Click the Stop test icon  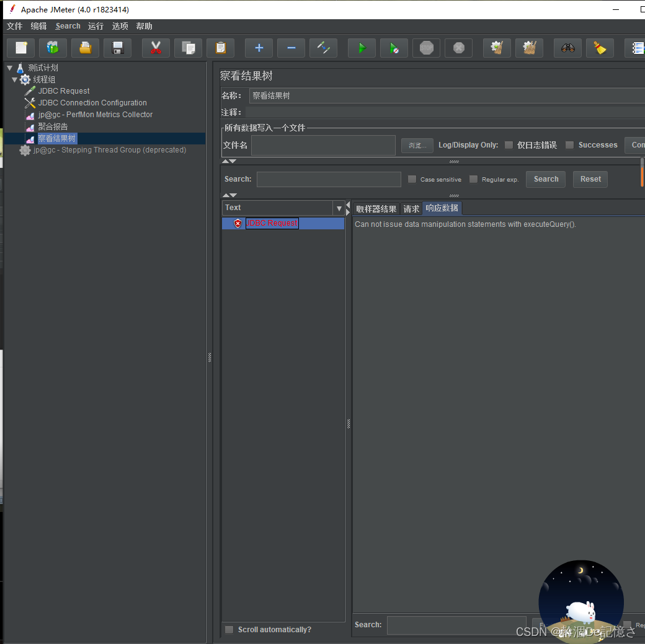pos(427,48)
